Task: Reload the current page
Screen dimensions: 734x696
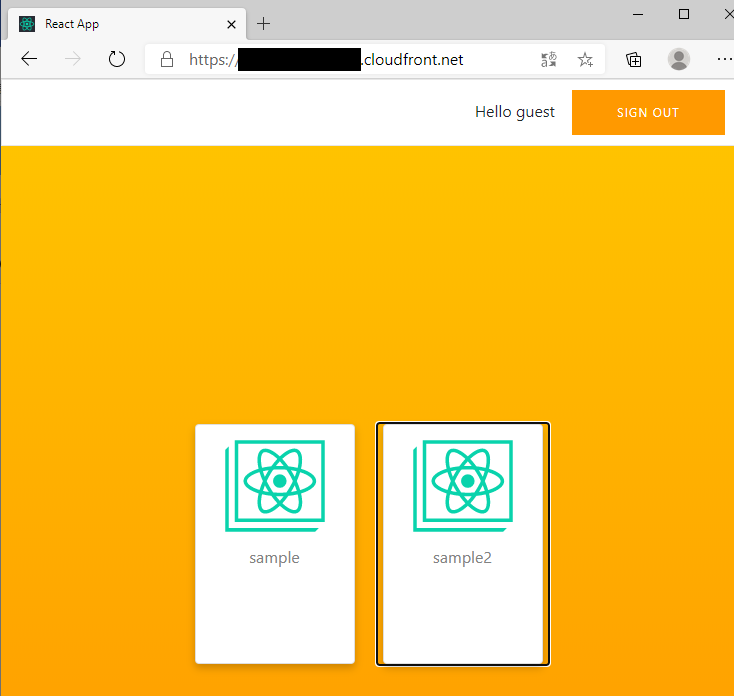Action: click(x=117, y=59)
